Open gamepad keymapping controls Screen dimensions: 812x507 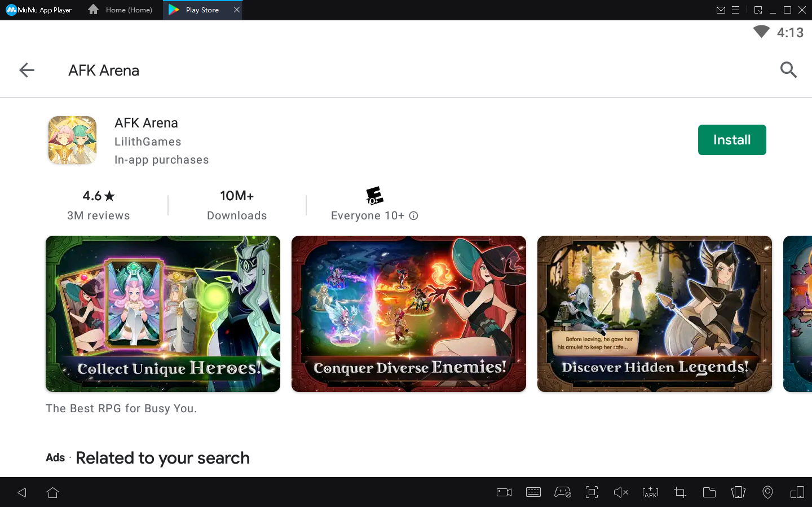[x=562, y=492]
